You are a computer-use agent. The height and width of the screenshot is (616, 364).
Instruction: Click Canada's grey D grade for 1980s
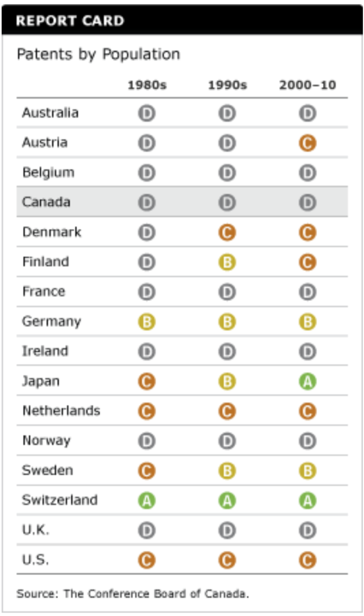click(146, 203)
